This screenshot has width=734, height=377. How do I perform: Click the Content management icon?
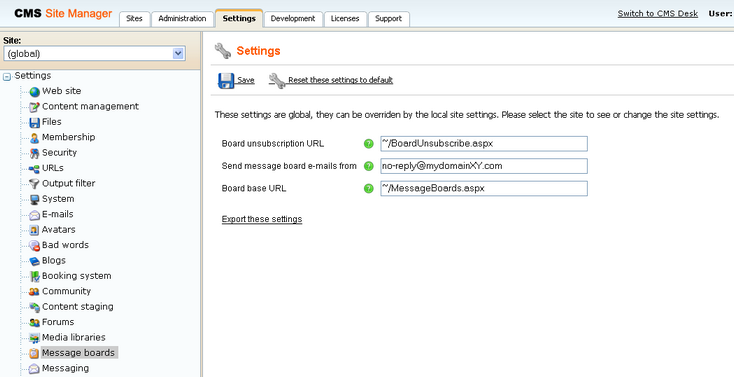point(35,107)
